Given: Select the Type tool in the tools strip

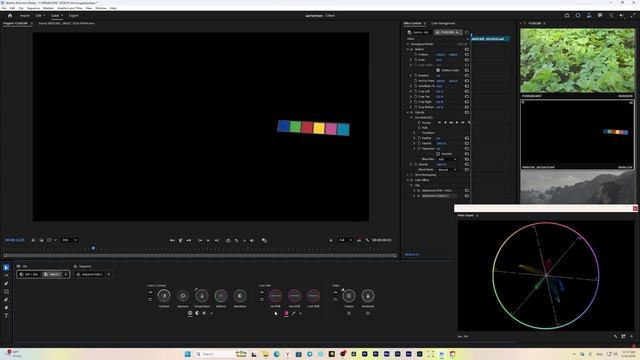Looking at the screenshot, I should [x=6, y=316].
